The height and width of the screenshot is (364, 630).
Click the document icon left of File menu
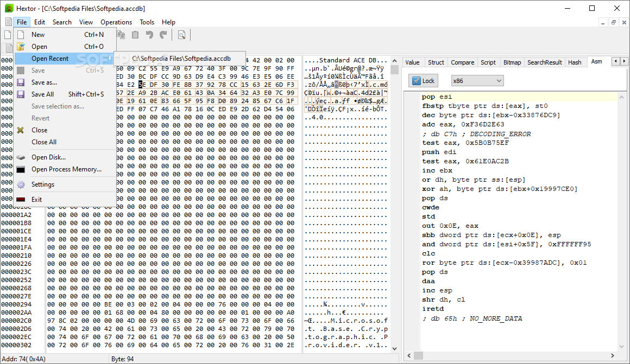9,22
